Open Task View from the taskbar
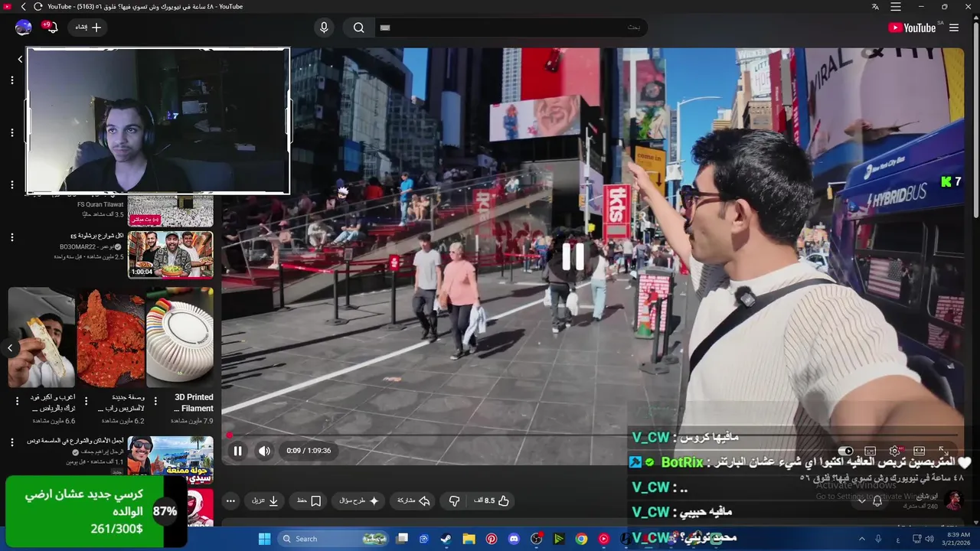 click(x=402, y=539)
